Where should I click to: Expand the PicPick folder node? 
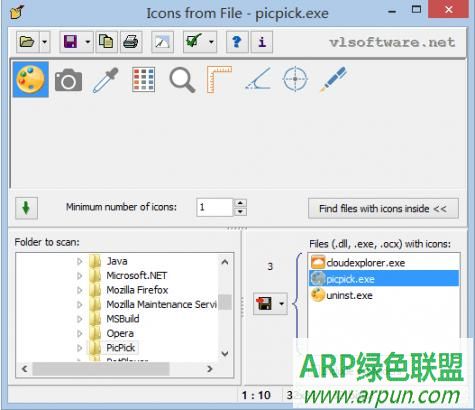coord(80,348)
